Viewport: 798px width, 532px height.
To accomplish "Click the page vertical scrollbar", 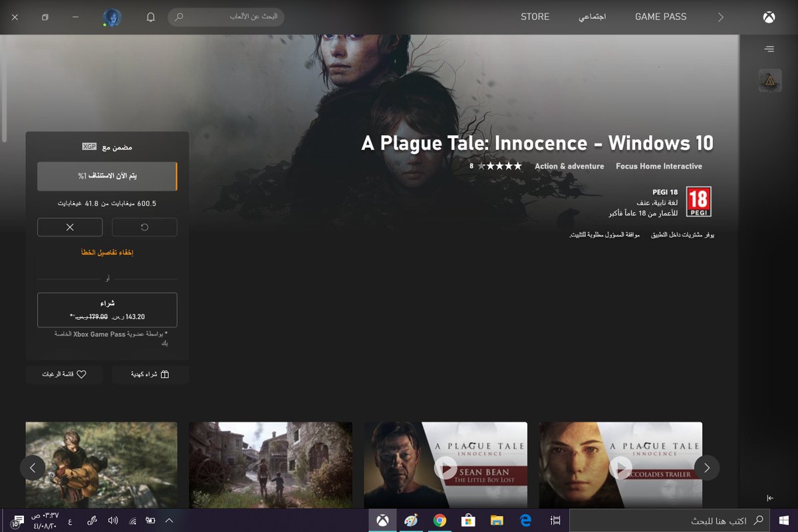I will coord(4,90).
